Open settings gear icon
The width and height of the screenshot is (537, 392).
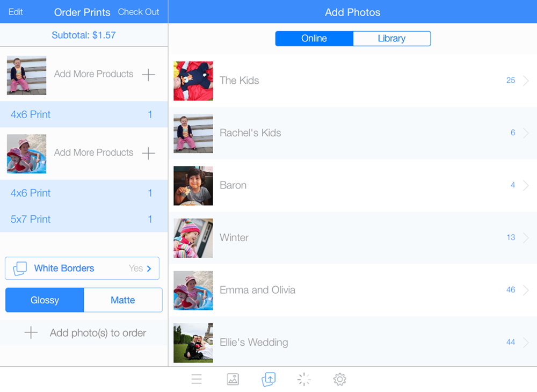pyautogui.click(x=339, y=380)
